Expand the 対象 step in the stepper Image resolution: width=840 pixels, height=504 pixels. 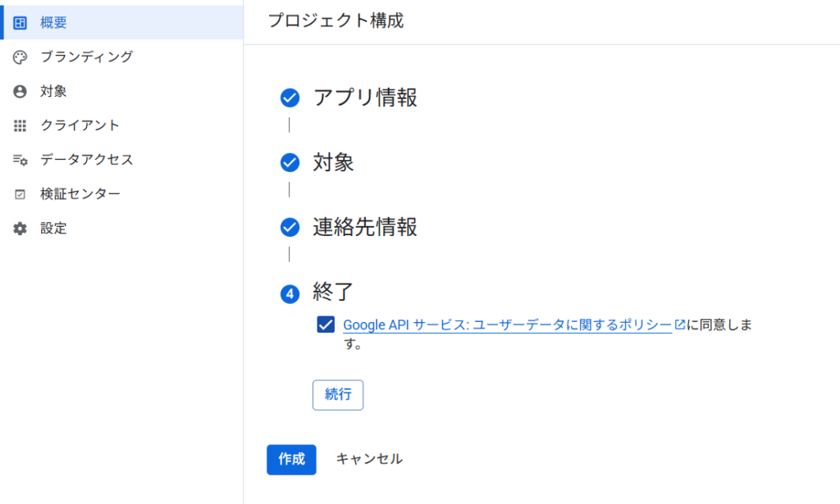pyautogui.click(x=333, y=162)
